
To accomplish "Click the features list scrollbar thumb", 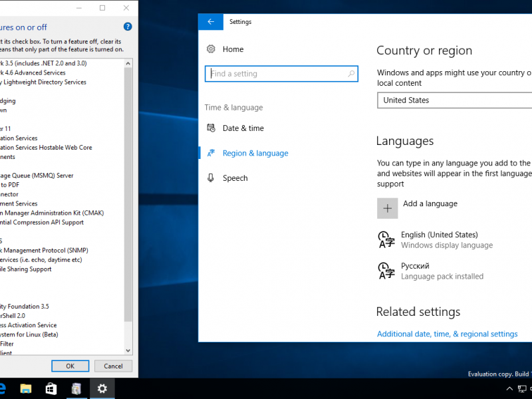I will click(128, 194).
